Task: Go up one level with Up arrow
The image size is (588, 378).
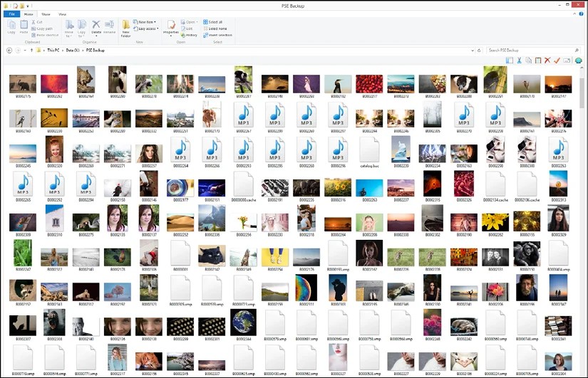Action: (31, 51)
